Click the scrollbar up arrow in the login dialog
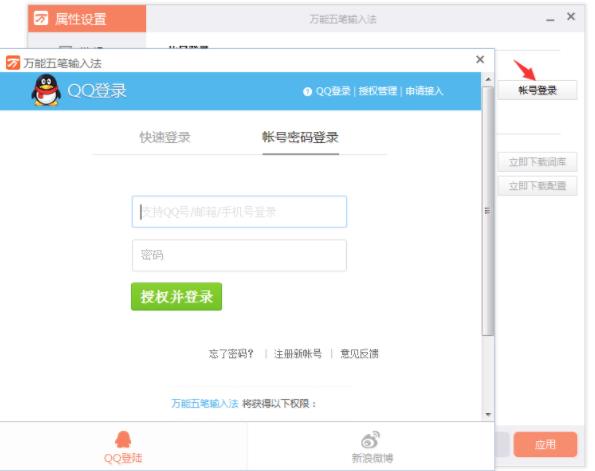The image size is (595, 471). tap(488, 79)
